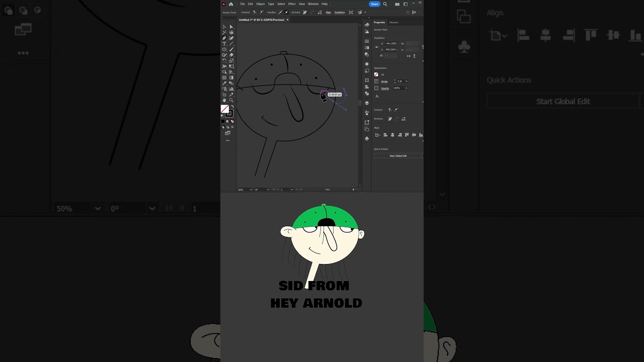Open workspace switcher icon

406,4
